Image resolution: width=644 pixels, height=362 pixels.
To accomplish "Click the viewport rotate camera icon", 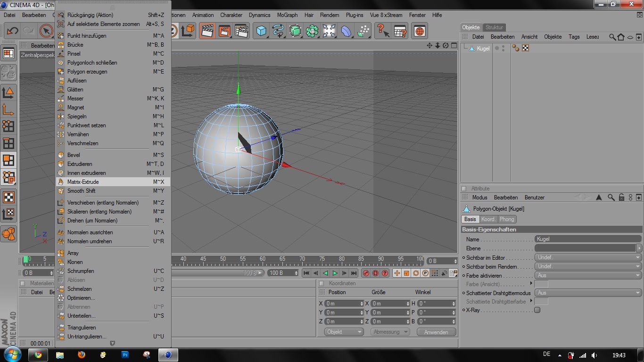I will pyautogui.click(x=446, y=45).
